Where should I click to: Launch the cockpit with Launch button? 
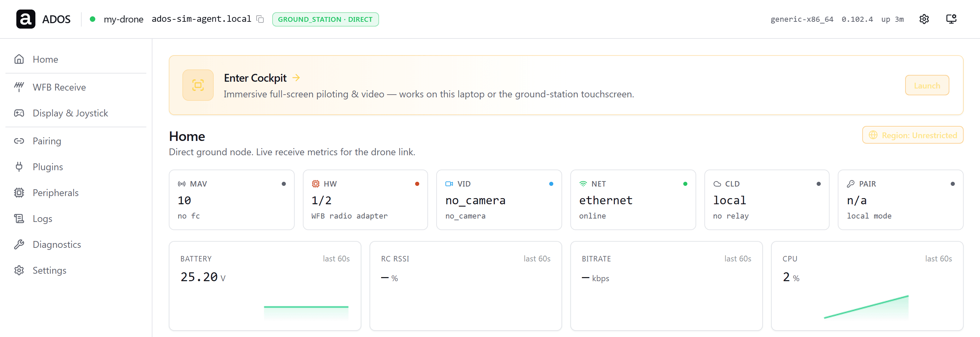(x=927, y=85)
